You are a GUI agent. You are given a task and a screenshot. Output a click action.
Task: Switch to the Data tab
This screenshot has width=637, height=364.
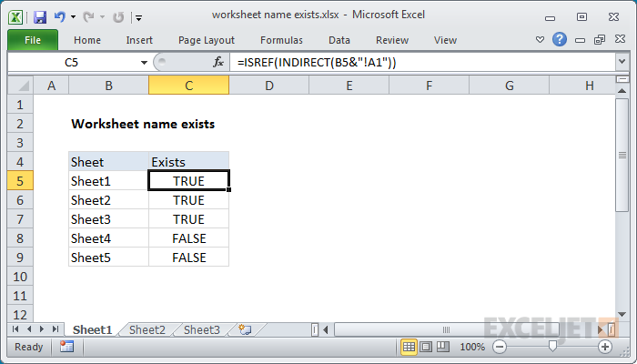[339, 40]
